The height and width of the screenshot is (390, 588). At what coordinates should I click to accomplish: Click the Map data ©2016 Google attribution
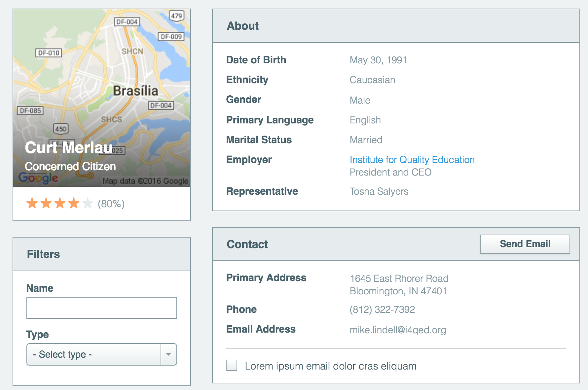(x=145, y=181)
